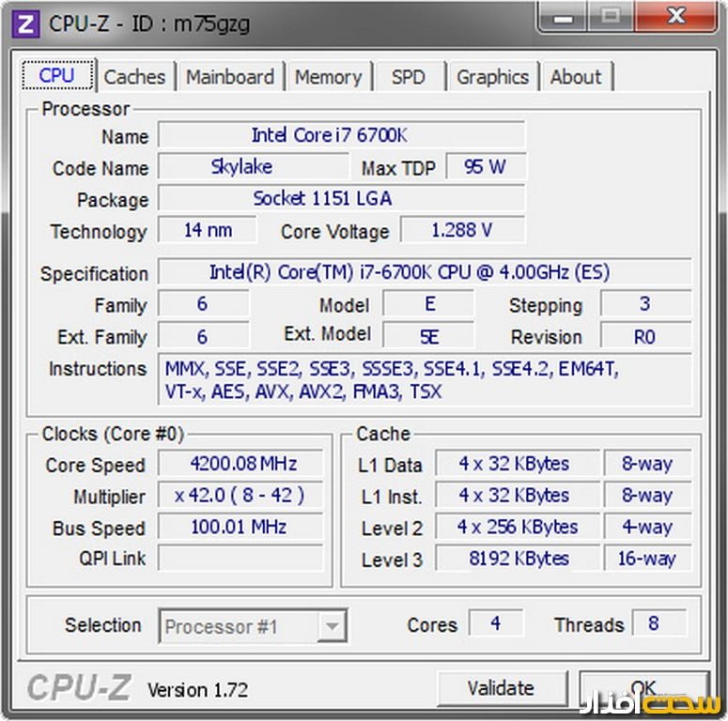Image resolution: width=728 pixels, height=721 pixels.
Task: Select the Core Speed value field
Action: (240, 464)
